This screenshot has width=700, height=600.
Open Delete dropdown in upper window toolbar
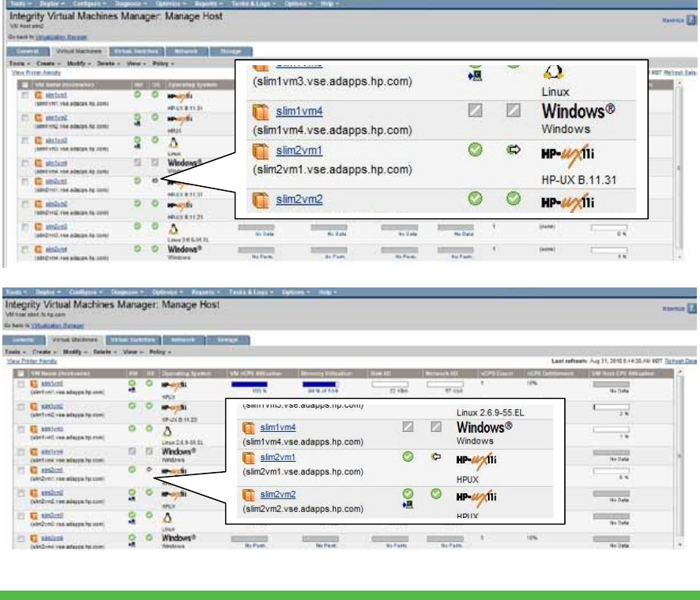[x=108, y=64]
